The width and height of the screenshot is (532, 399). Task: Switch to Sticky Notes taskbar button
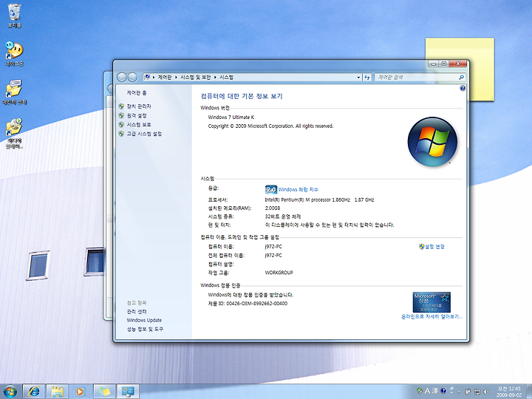point(104,392)
